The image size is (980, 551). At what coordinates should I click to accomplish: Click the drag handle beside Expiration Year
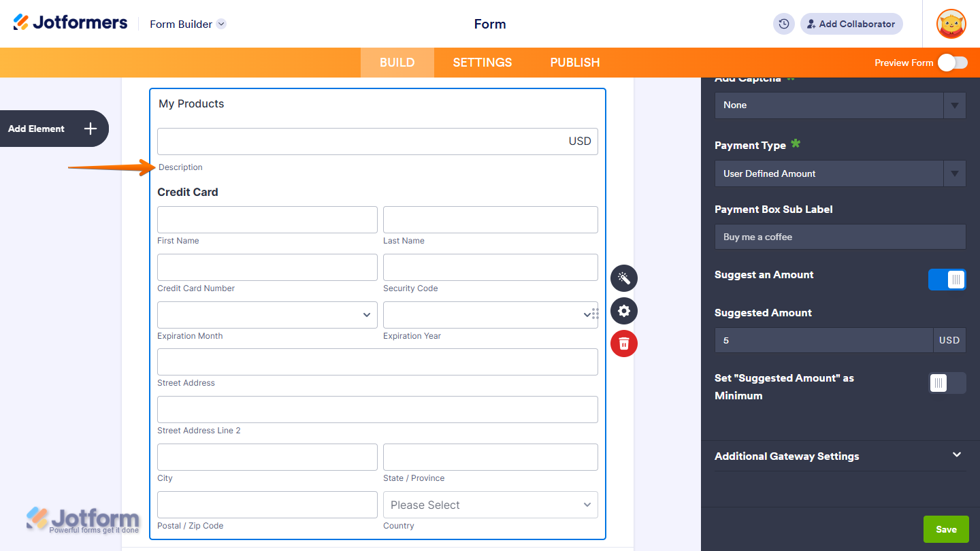pos(593,314)
